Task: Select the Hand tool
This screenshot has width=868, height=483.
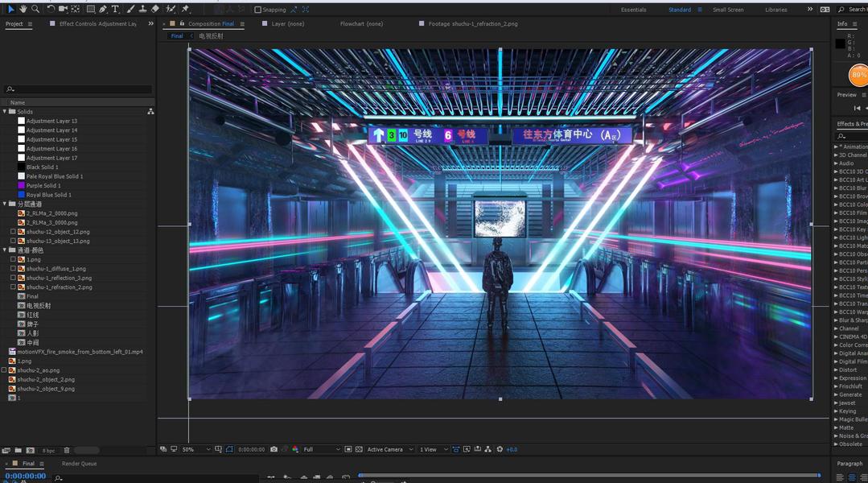Action: [23, 9]
